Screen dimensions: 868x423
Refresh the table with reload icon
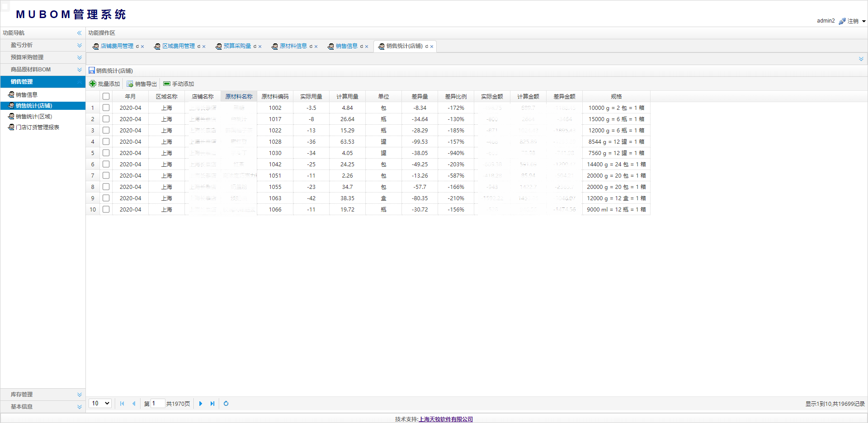tap(226, 404)
